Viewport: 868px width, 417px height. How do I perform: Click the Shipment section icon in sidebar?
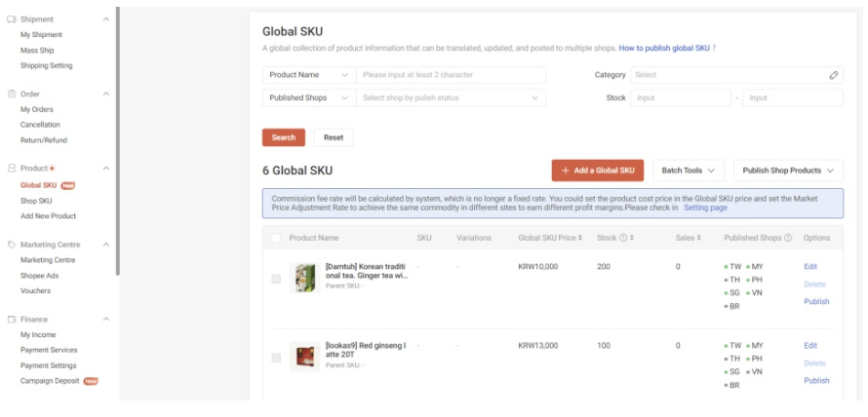tap(12, 19)
